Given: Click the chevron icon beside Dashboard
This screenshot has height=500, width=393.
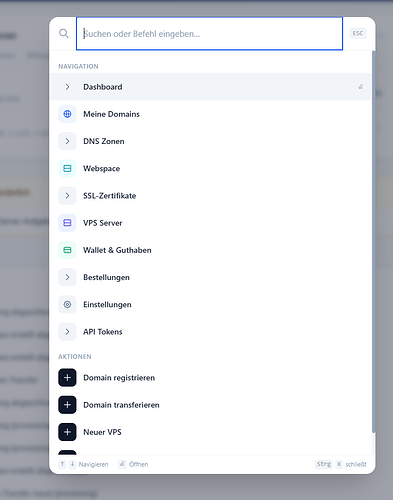Looking at the screenshot, I should tap(67, 87).
